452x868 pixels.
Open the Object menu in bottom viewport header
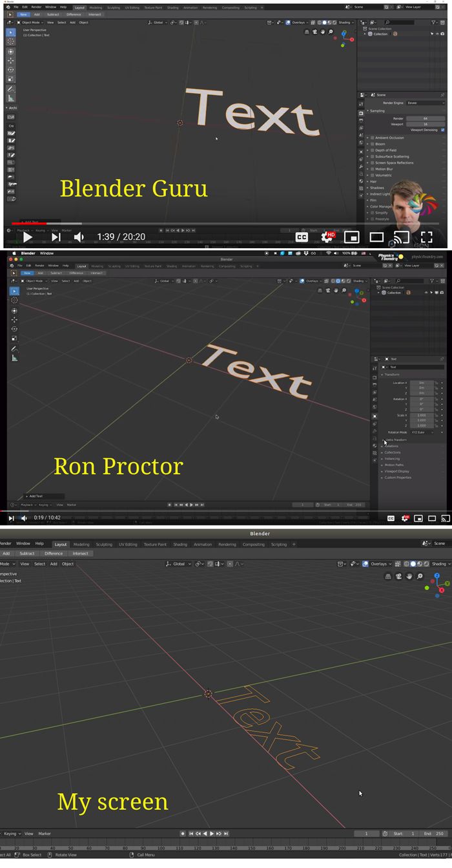tap(68, 564)
